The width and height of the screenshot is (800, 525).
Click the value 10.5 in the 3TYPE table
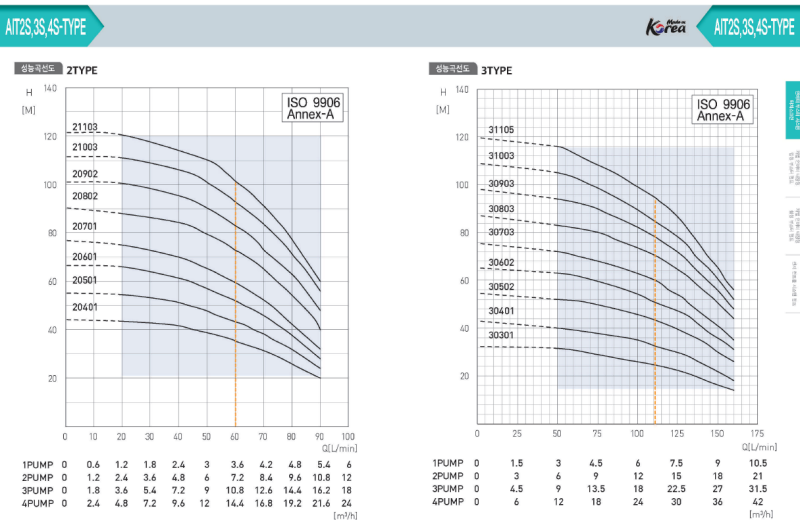[x=758, y=463]
